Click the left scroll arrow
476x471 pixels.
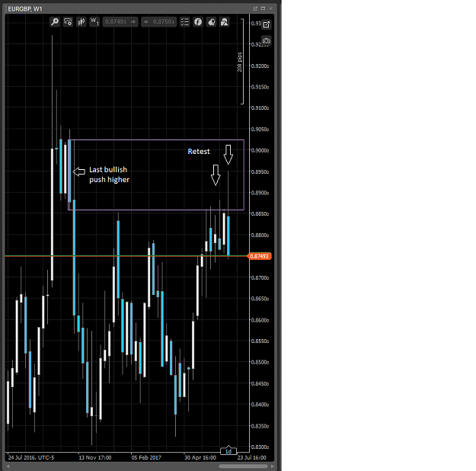coord(8,466)
